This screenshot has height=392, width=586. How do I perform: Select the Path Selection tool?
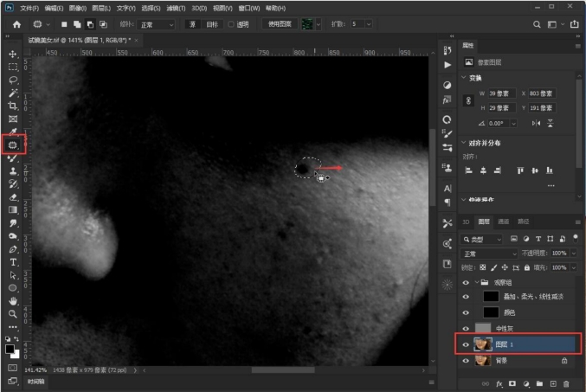pyautogui.click(x=13, y=275)
